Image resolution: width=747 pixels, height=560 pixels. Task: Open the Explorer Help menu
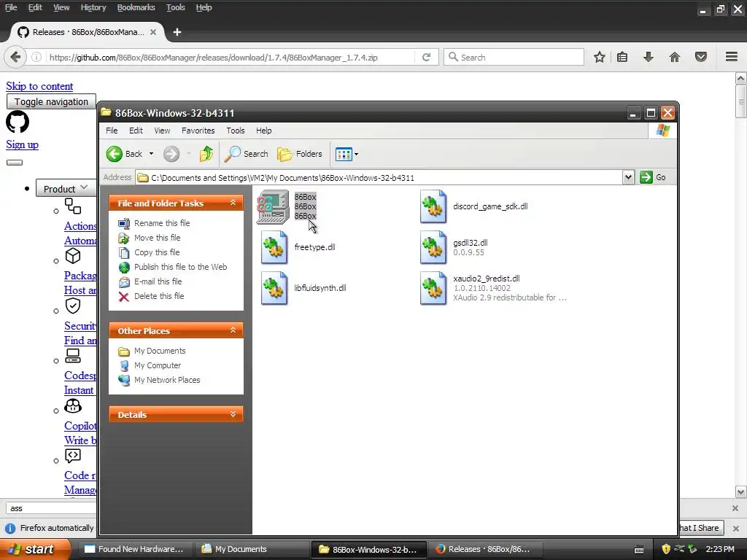click(x=263, y=131)
